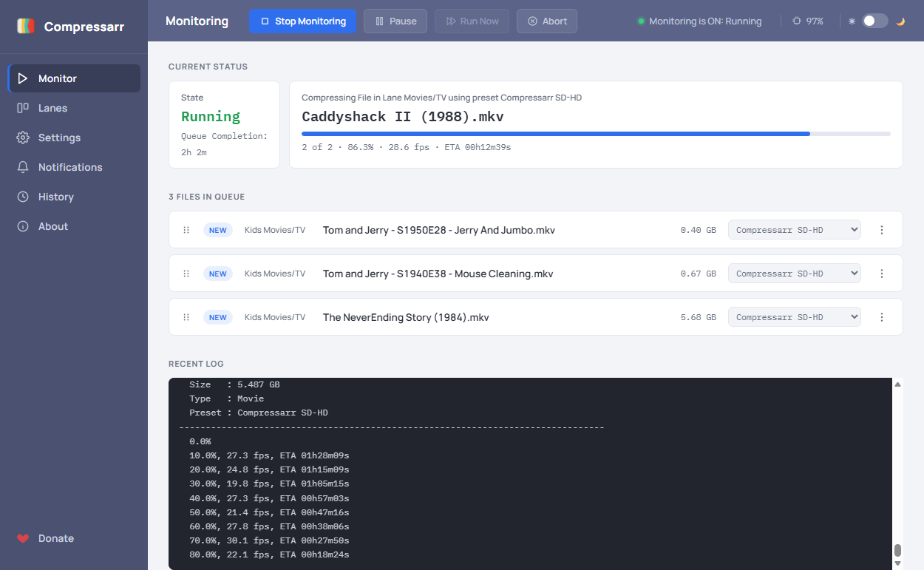Click the Recent Log scrollbar thumb

point(898,550)
